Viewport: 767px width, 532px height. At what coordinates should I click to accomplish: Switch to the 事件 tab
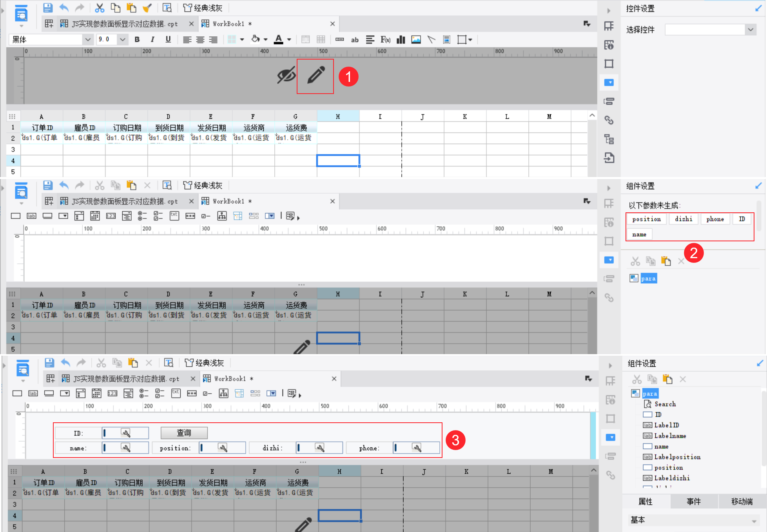point(693,501)
